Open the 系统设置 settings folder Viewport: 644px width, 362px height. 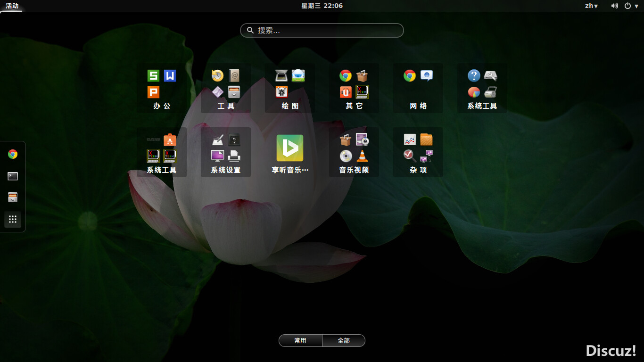tap(226, 152)
